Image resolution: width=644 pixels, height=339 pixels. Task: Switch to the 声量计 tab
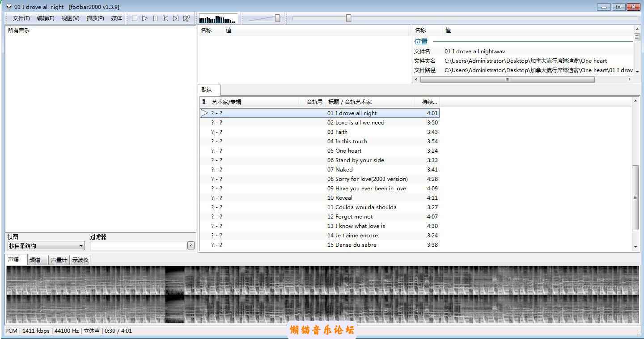click(x=59, y=260)
